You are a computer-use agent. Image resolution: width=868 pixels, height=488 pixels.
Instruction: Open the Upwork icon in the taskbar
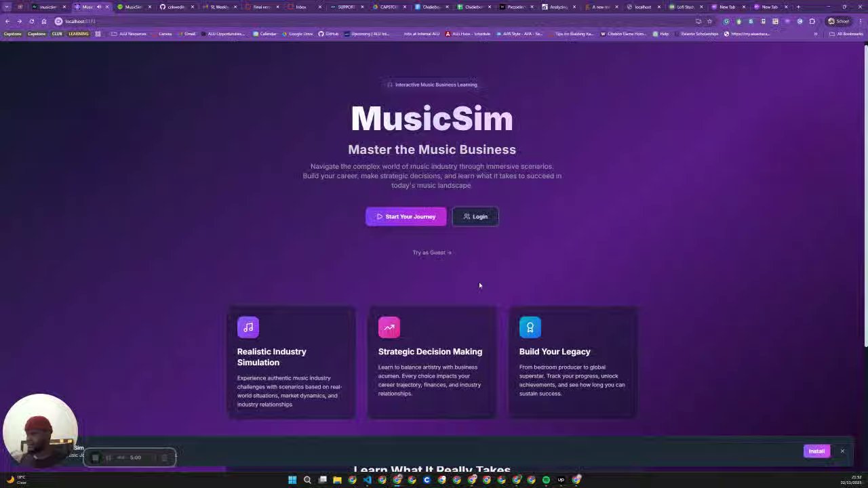pos(561,480)
